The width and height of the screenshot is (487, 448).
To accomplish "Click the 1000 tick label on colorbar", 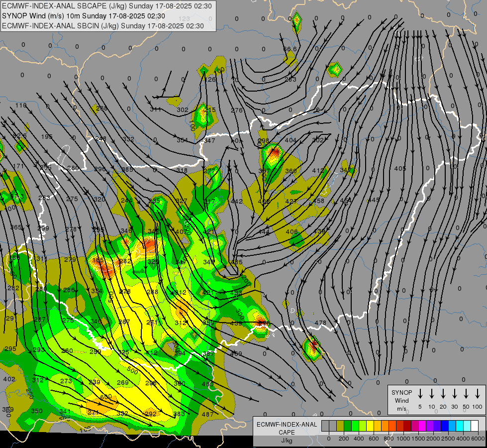I will click(x=403, y=439).
